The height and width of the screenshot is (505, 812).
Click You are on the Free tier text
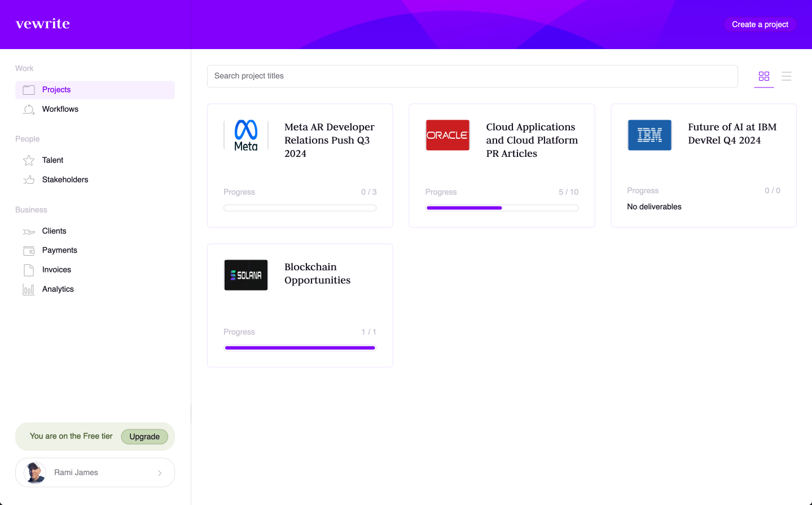(x=71, y=436)
